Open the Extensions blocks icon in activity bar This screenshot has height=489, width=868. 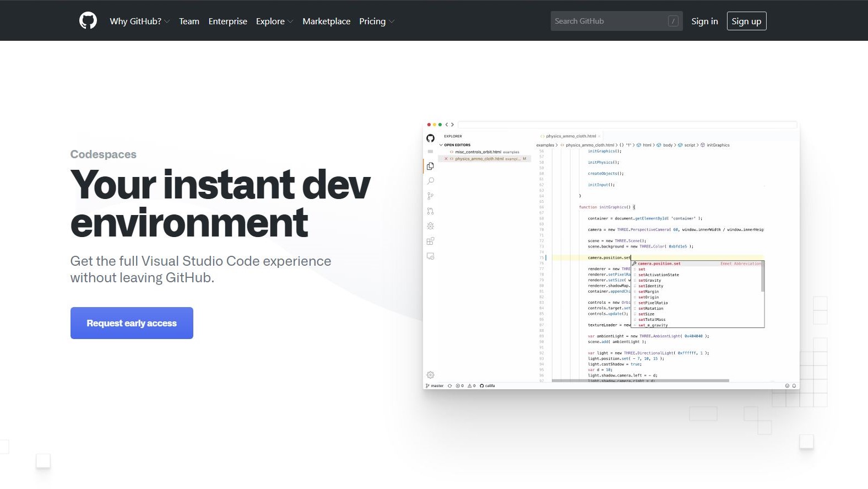point(430,241)
